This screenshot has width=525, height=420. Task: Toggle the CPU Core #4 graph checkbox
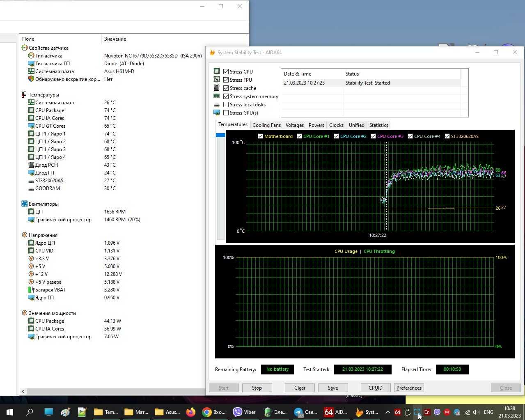410,136
